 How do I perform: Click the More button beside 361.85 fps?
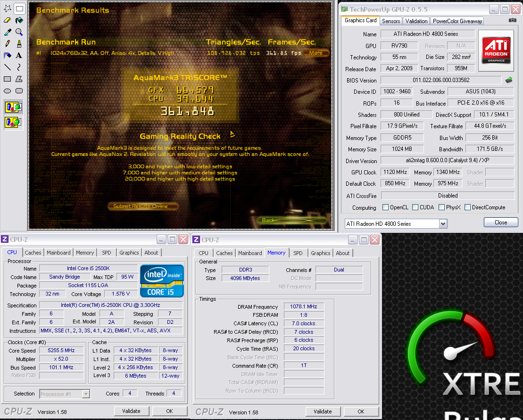(x=316, y=53)
